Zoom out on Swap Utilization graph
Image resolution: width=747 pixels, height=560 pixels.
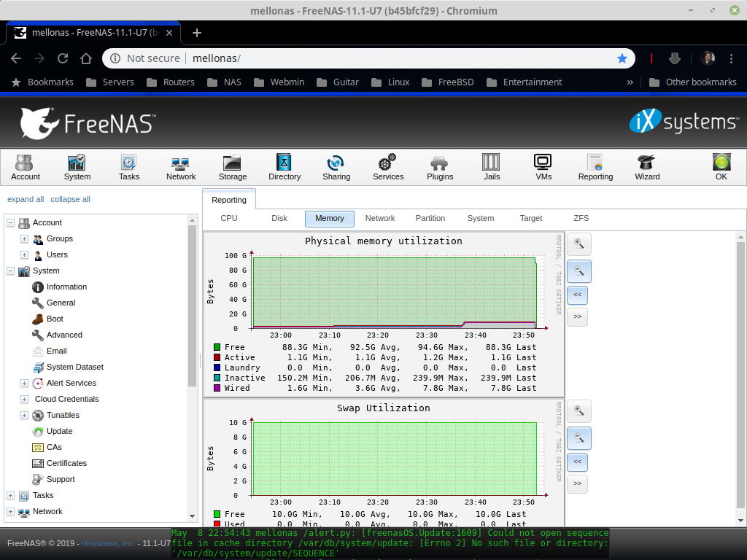578,437
